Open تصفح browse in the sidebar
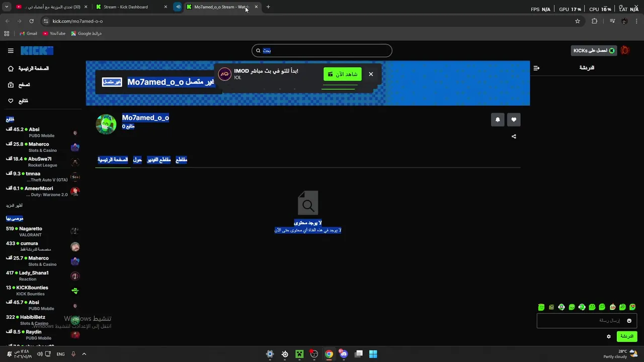The height and width of the screenshot is (362, 644). point(19,85)
